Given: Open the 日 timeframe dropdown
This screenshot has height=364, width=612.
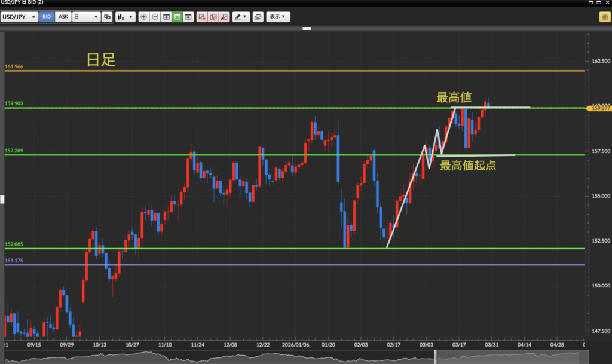Looking at the screenshot, I should 85,17.
